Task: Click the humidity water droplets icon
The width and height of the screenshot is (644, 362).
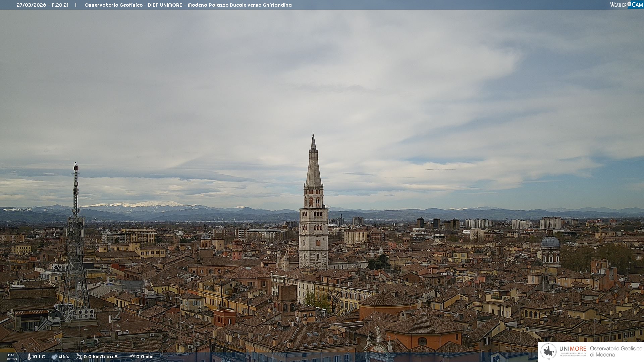Action: (x=54, y=357)
